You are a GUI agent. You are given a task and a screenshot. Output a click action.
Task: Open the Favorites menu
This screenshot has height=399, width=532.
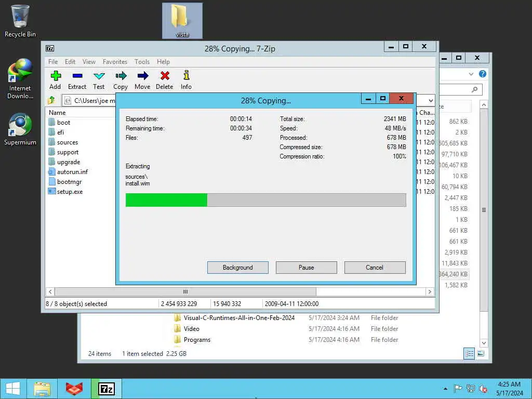tap(115, 62)
